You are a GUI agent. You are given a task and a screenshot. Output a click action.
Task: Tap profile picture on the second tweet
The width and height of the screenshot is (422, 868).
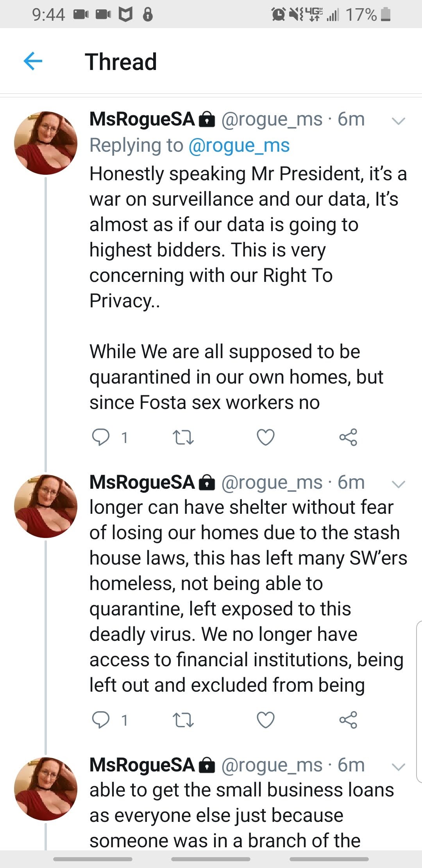tap(46, 506)
